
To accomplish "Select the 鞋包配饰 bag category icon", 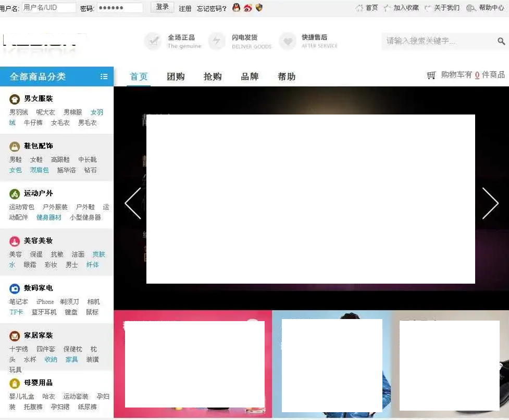I will pyautogui.click(x=14, y=146).
